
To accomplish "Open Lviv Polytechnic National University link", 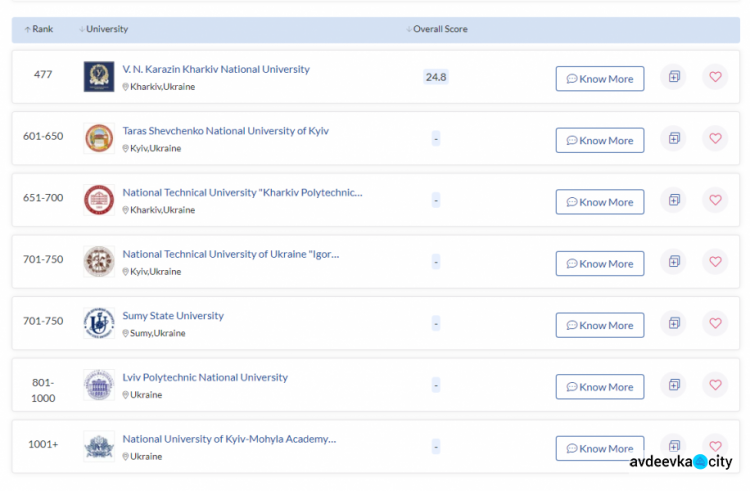I will [x=205, y=378].
